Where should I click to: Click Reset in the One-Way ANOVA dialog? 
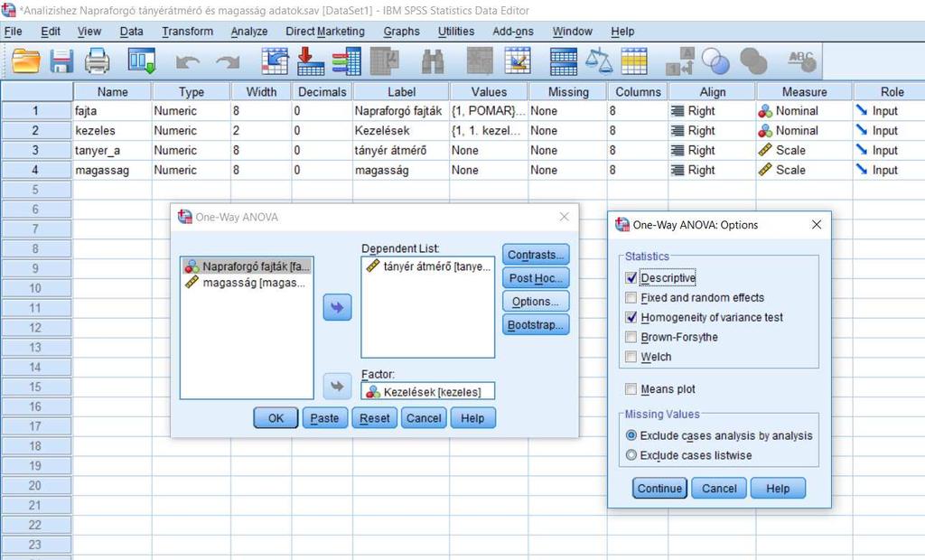coord(375,418)
